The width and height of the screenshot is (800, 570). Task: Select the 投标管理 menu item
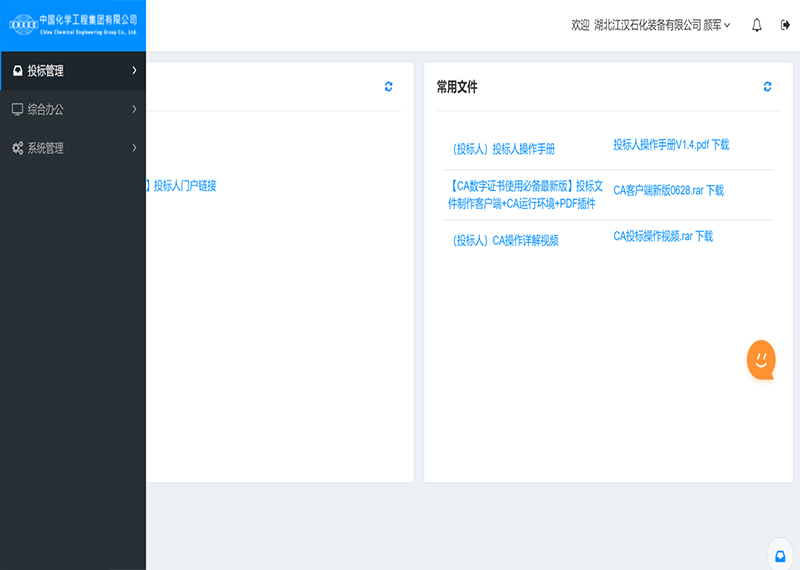click(73, 70)
